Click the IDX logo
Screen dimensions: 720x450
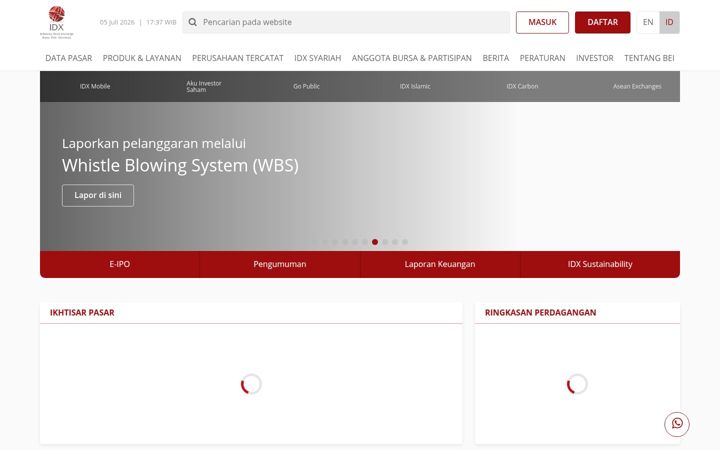tap(56, 22)
